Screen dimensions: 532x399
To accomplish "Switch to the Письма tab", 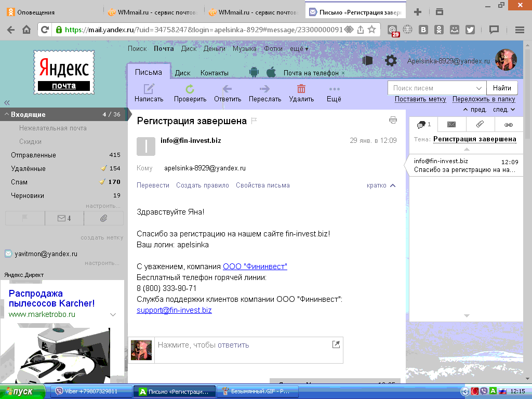I will [149, 72].
